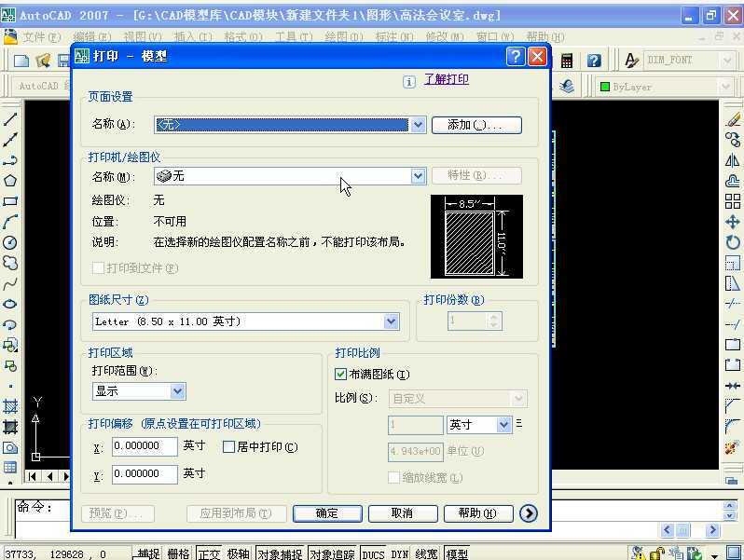744x560 pixels.
Task: Toggle 栅格 grid display in the status bar
Action: [x=178, y=553]
